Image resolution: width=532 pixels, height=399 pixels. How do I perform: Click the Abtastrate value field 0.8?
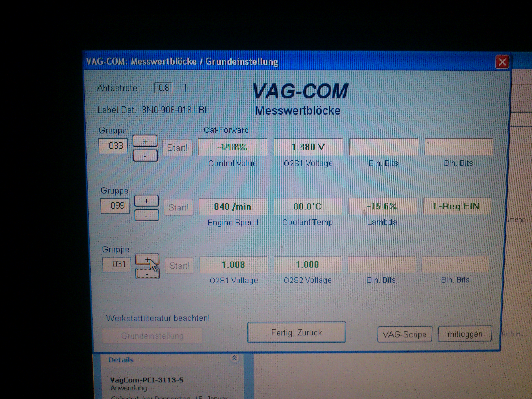[163, 88]
